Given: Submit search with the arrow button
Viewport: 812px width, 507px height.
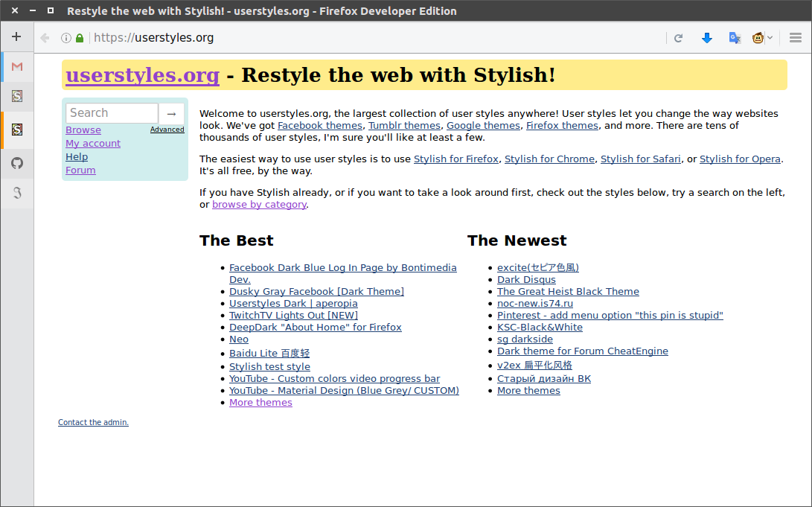Looking at the screenshot, I should [x=171, y=113].
